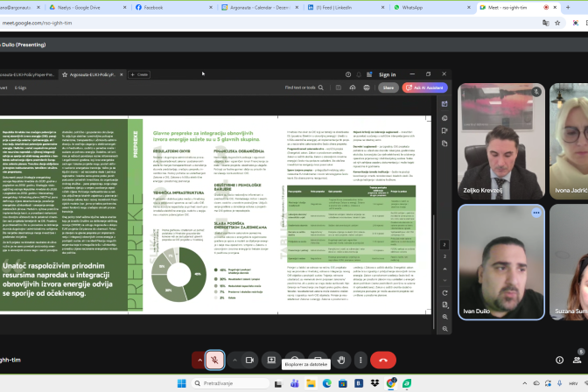Open options on Ivan Duilo's tile
Image resolution: width=588 pixels, height=392 pixels.
(x=536, y=213)
